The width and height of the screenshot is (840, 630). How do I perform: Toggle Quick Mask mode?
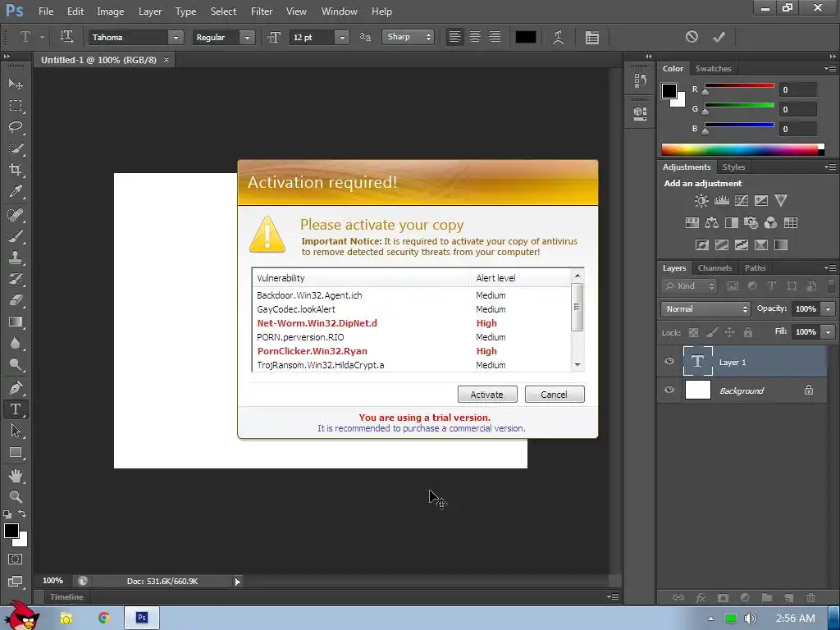point(16,559)
